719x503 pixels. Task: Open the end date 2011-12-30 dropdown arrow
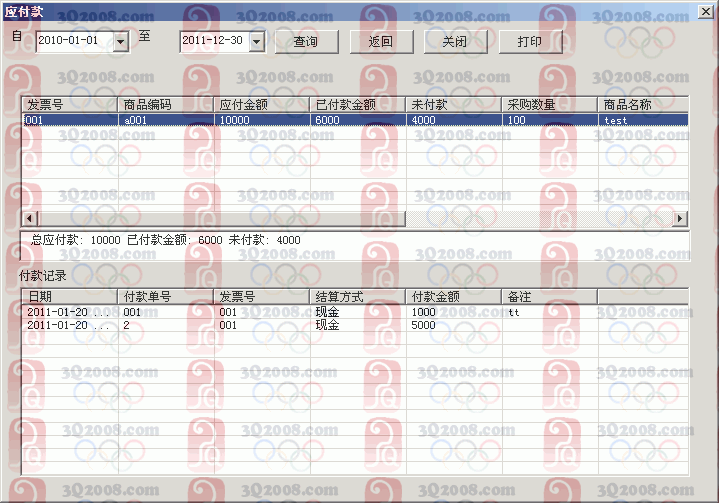[257, 42]
